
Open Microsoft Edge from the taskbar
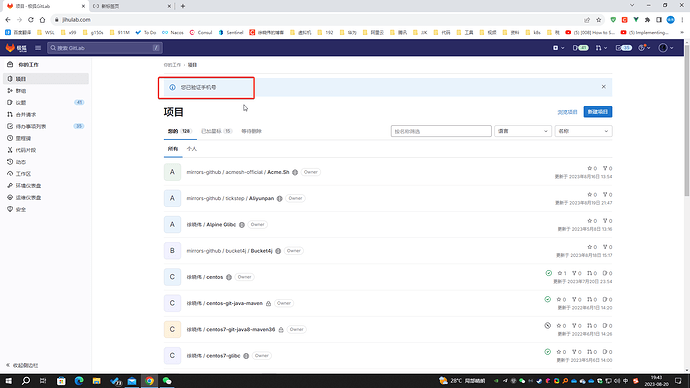coord(79,381)
